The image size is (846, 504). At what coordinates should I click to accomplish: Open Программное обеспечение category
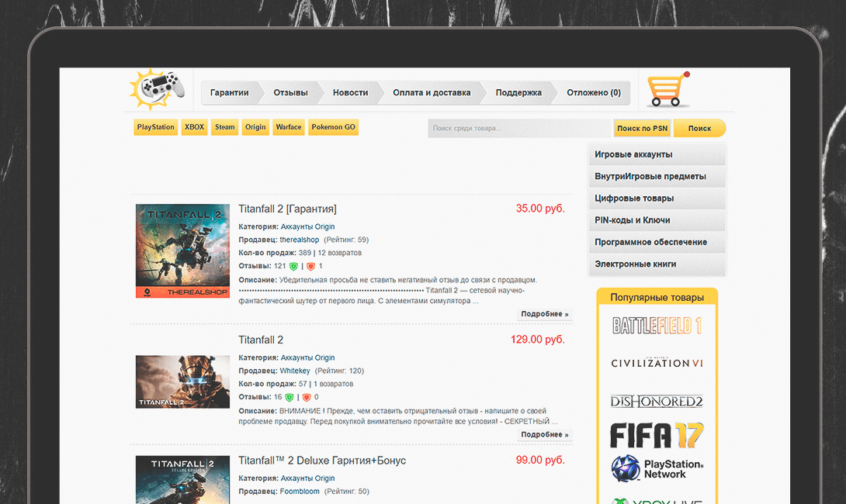657,242
